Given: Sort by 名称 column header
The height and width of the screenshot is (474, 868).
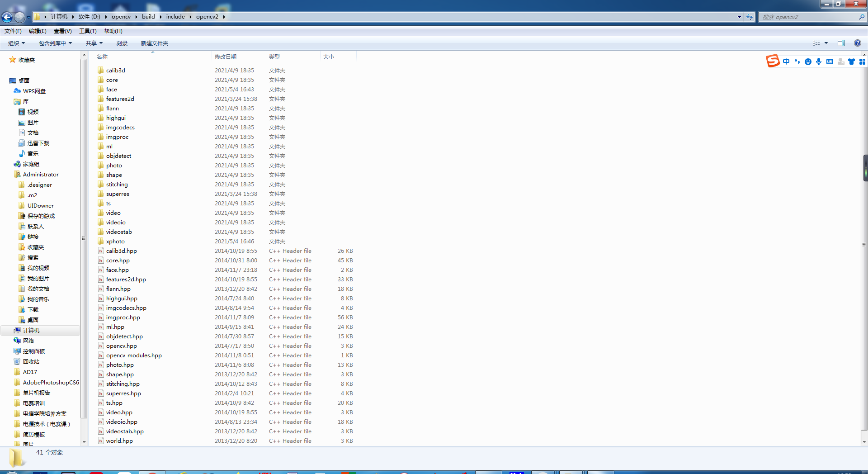Looking at the screenshot, I should tap(153, 57).
